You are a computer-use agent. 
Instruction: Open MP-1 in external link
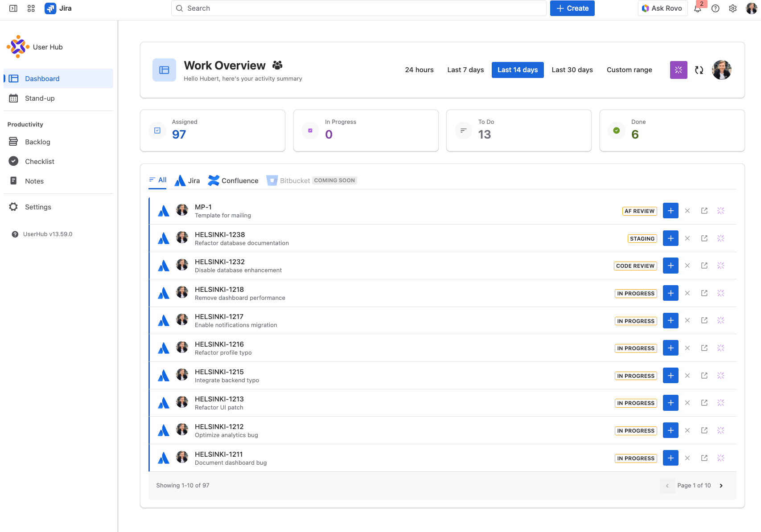click(x=704, y=211)
